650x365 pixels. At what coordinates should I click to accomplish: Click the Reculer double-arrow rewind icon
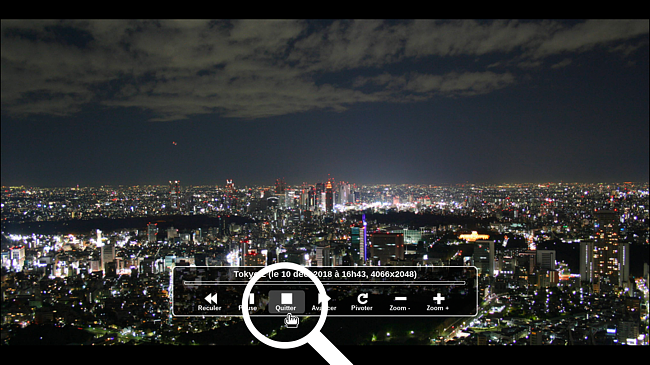210,298
